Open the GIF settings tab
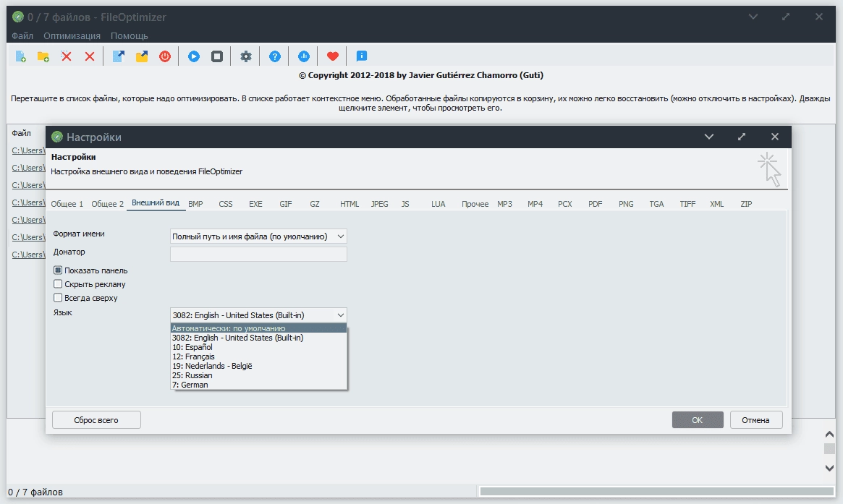 click(286, 204)
